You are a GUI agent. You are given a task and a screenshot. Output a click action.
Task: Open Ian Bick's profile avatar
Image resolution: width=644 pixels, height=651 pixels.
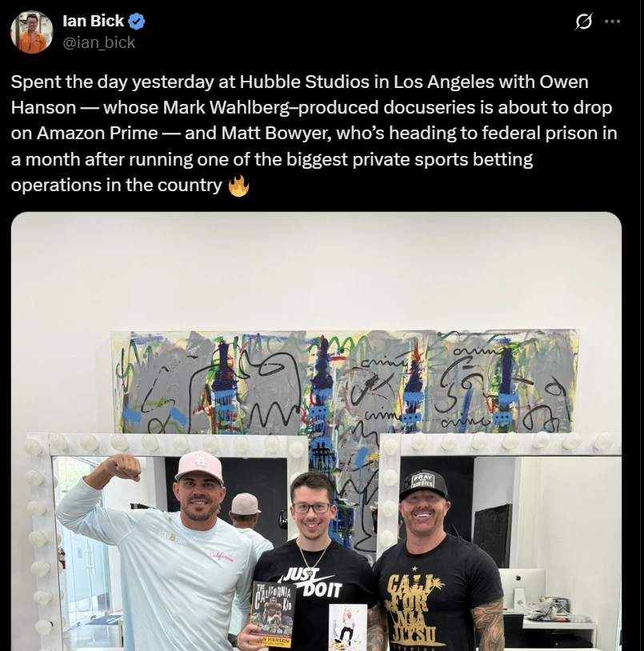[32, 32]
